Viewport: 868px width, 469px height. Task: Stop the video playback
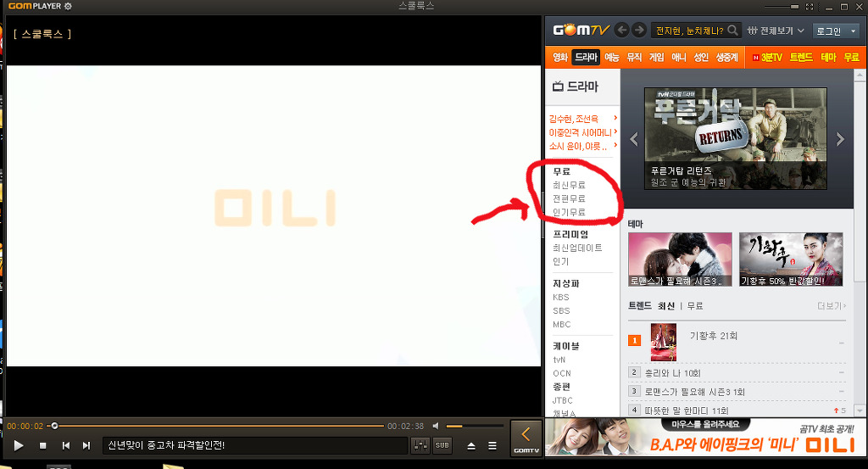pos(42,445)
